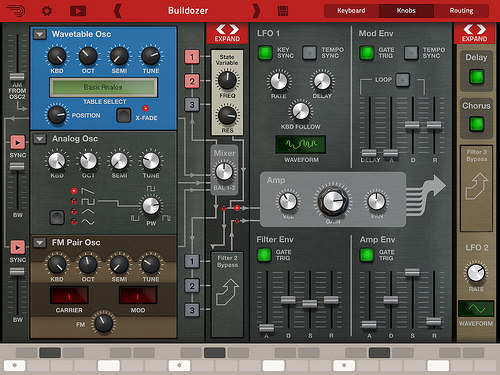Collapse the Analog Osc section
The height and width of the screenshot is (375, 500).
[x=40, y=139]
